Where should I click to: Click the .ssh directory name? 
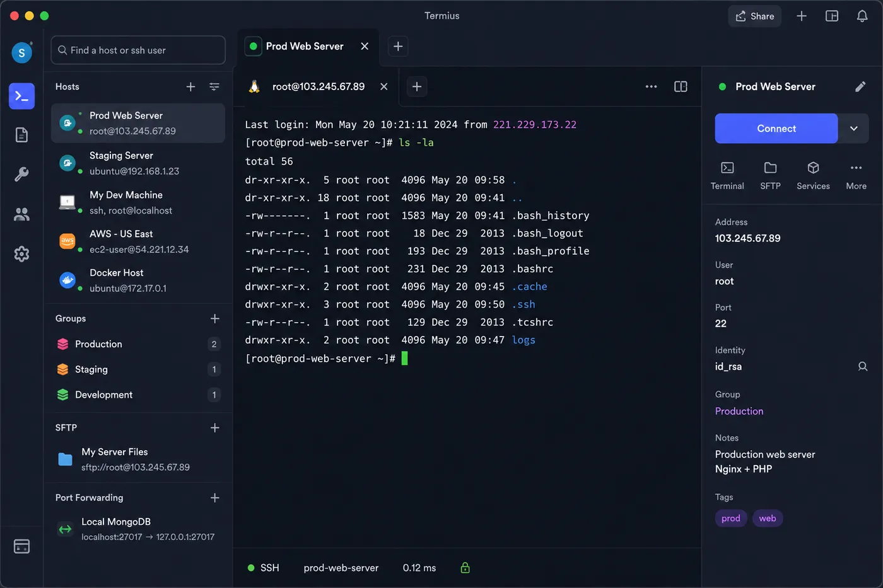click(523, 304)
